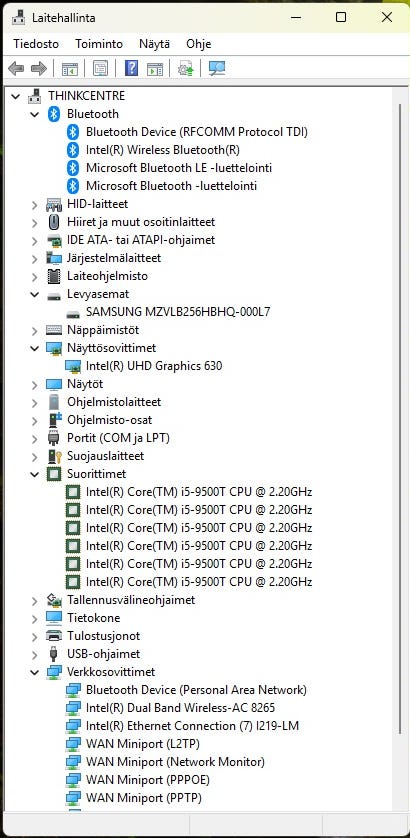Minimize the Laitehallinta window
The width and height of the screenshot is (410, 838).
(x=295, y=17)
